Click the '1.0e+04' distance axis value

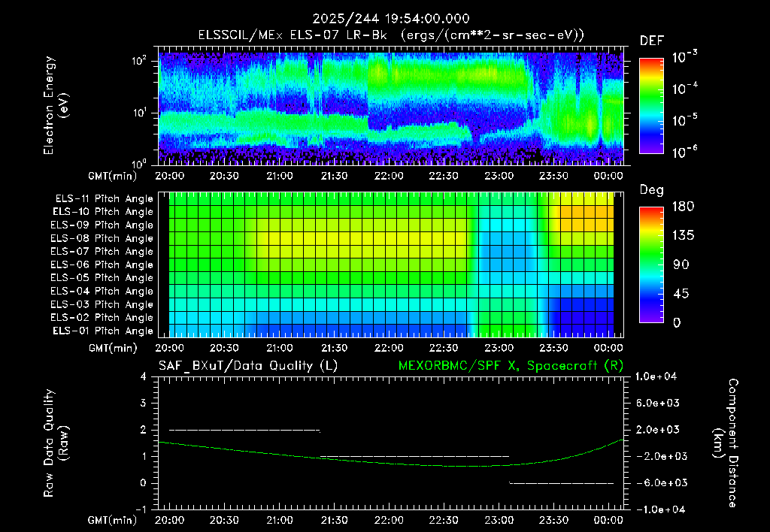point(656,376)
